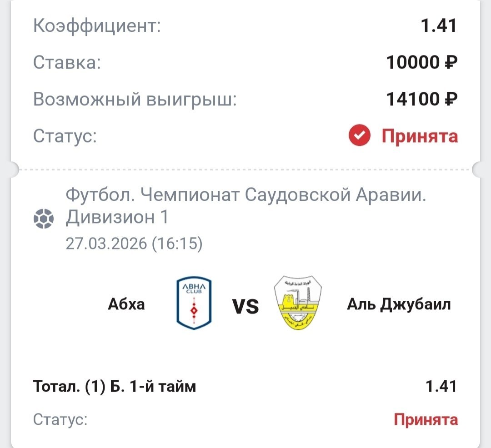Tap the VS separator between teams

click(x=245, y=307)
